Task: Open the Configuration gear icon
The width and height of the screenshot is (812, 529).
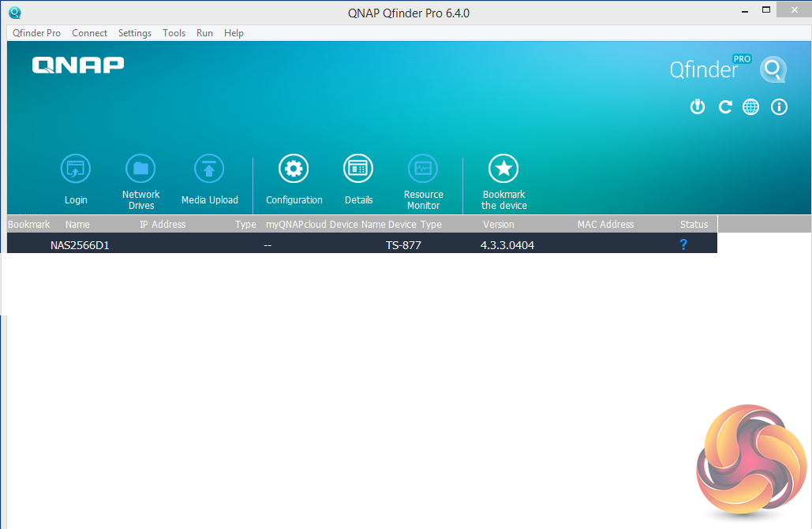Action: tap(294, 169)
